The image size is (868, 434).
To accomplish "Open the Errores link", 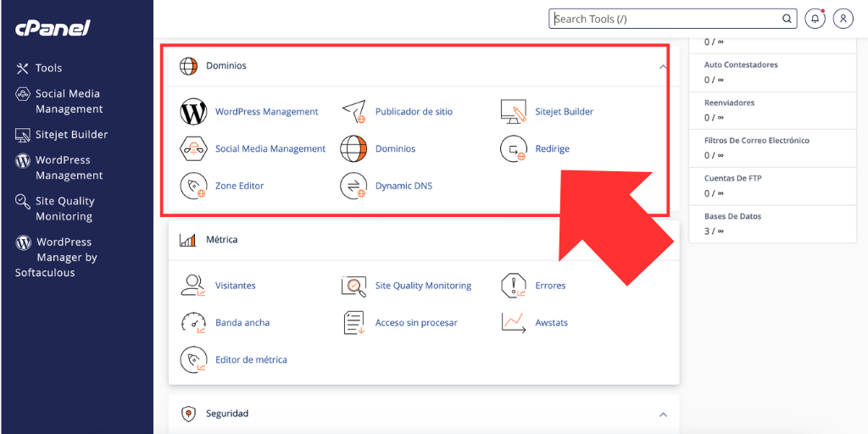I will tap(550, 286).
